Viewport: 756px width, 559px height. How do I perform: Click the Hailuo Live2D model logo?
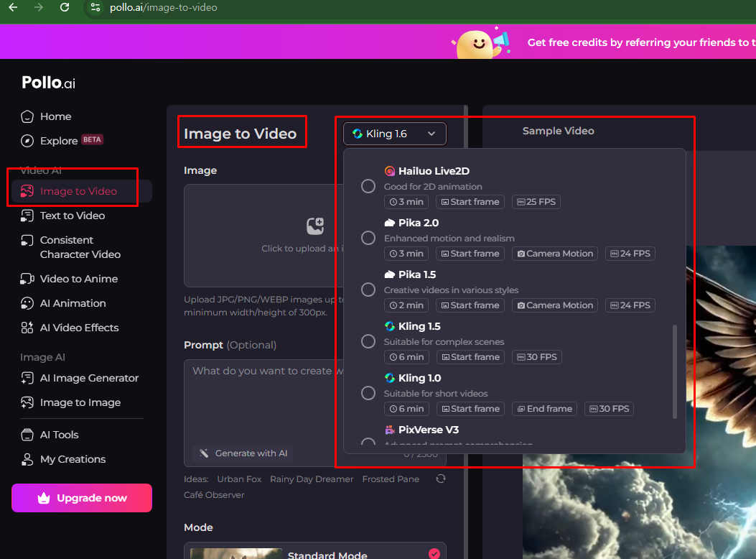(390, 171)
